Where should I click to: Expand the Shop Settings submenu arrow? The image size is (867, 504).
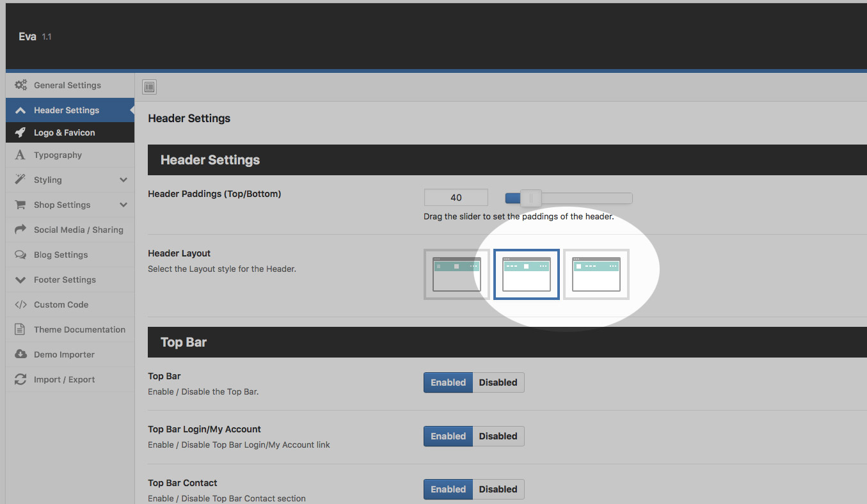click(123, 205)
